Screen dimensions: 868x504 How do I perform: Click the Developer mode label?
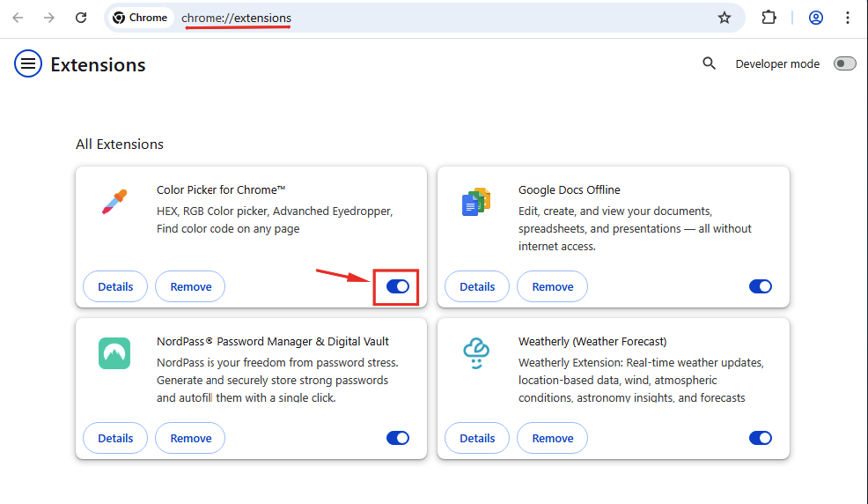777,63
